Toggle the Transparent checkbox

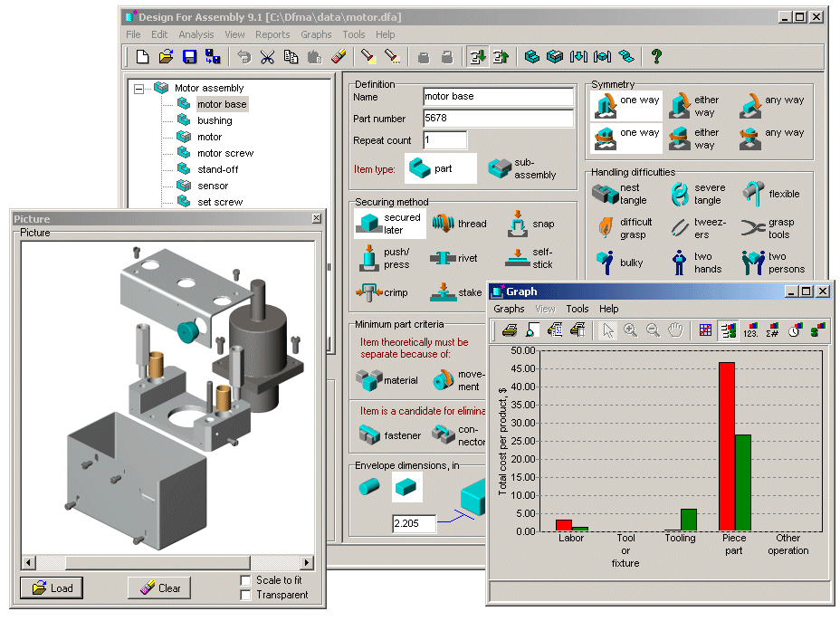tap(246, 595)
